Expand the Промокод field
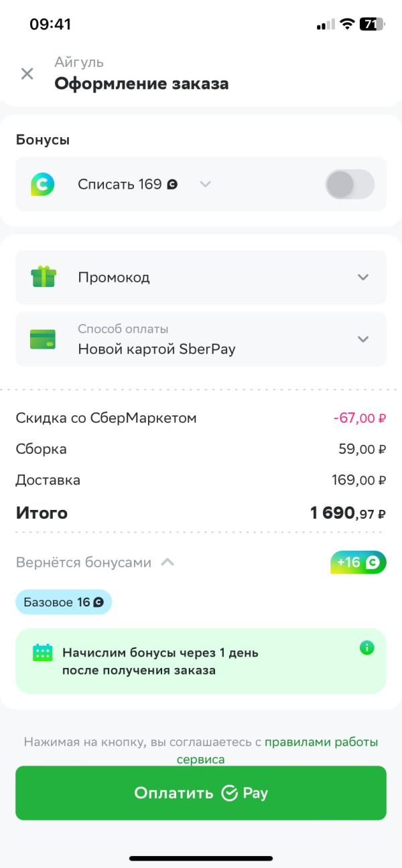402x868 pixels. click(x=201, y=277)
